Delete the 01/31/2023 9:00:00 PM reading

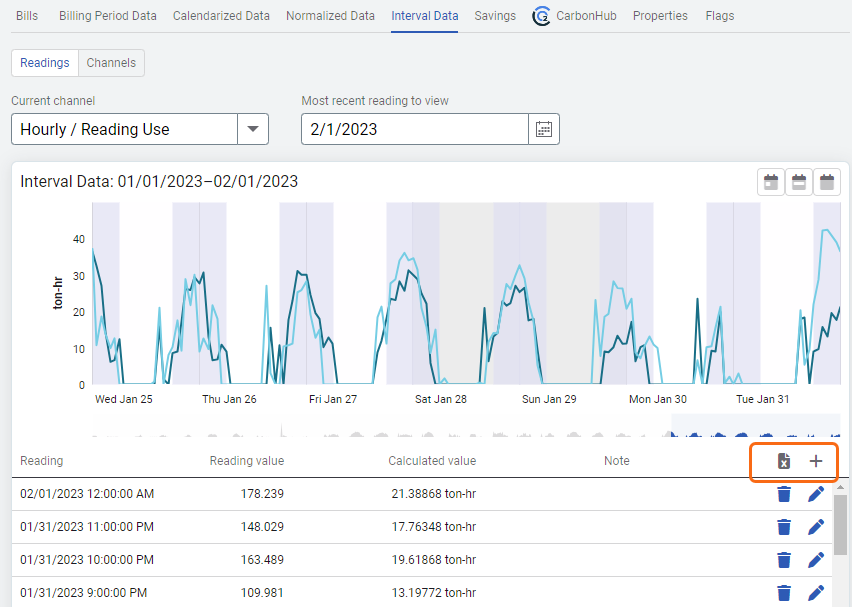click(x=784, y=593)
